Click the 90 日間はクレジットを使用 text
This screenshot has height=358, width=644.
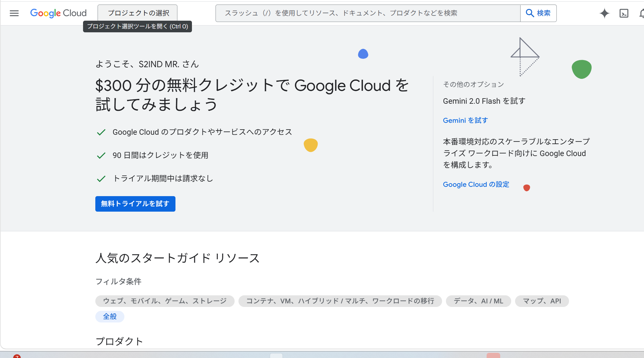click(160, 155)
